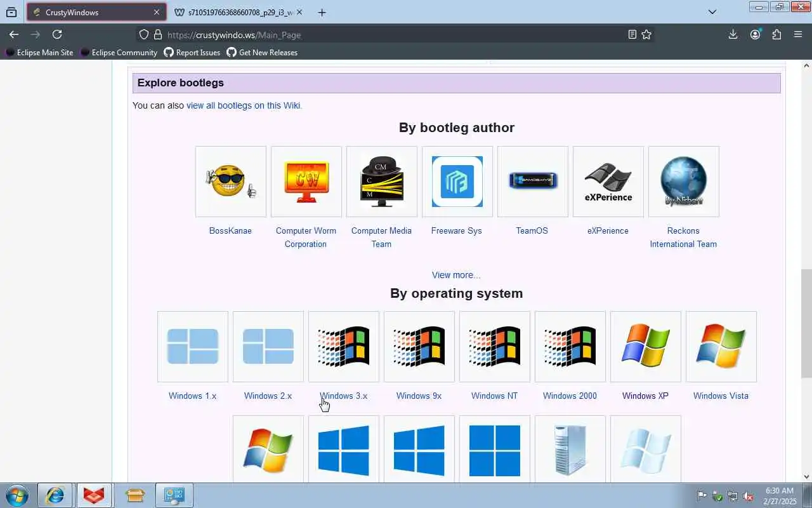
Task: Open the extensions puzzle icon
Action: 776,34
